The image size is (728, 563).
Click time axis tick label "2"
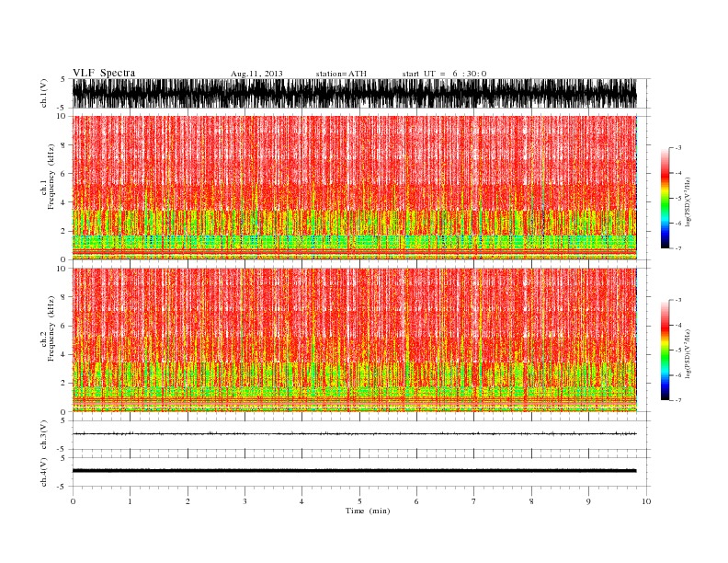pos(188,501)
